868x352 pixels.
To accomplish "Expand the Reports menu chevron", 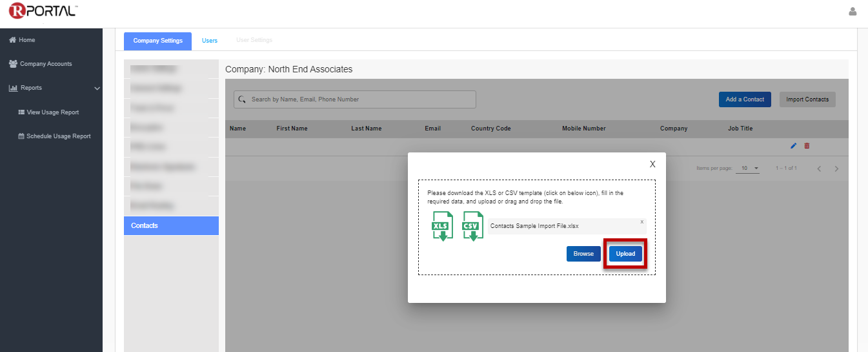I will pyautogui.click(x=97, y=88).
